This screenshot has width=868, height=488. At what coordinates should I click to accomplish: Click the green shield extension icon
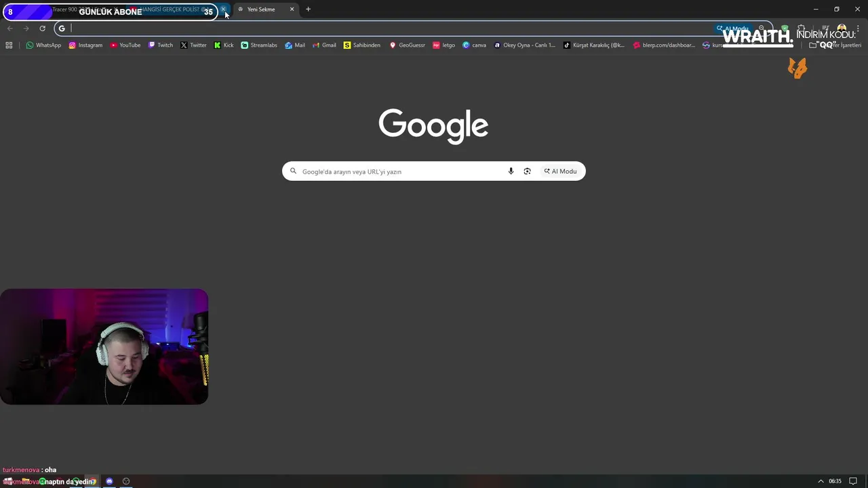785,28
